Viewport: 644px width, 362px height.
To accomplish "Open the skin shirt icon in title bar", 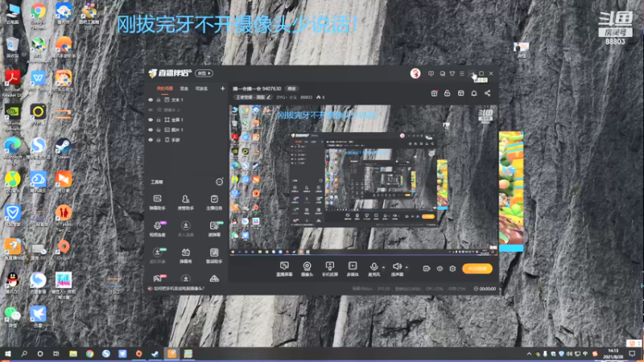I will tap(452, 73).
